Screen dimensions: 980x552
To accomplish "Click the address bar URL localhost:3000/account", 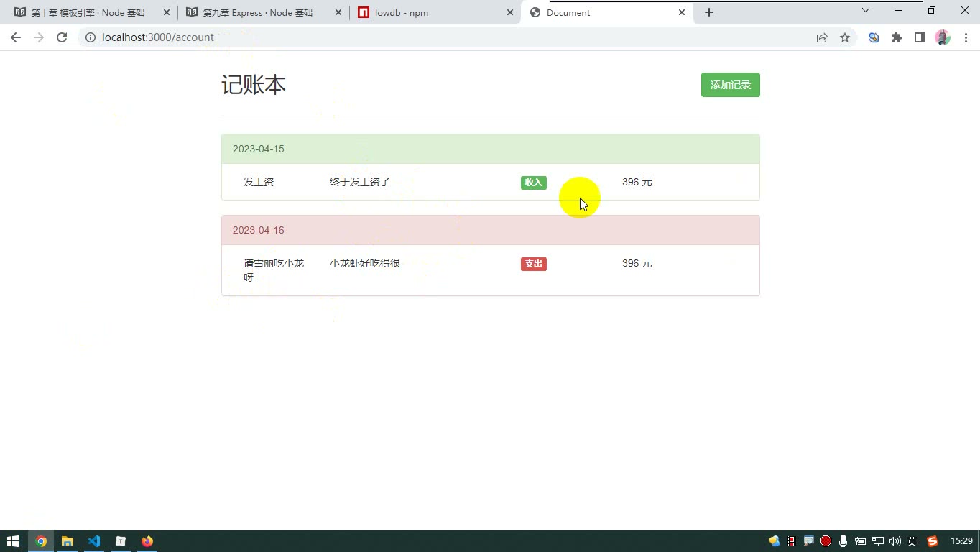I will coord(158,37).
